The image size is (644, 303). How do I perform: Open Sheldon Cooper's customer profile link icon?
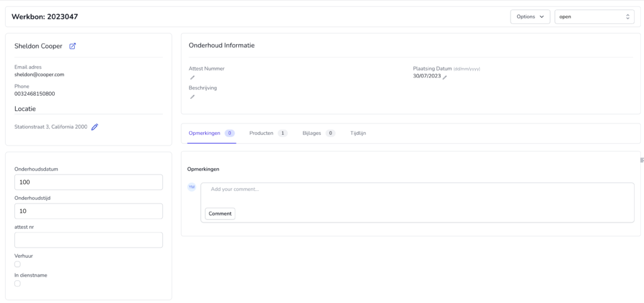[x=72, y=46]
